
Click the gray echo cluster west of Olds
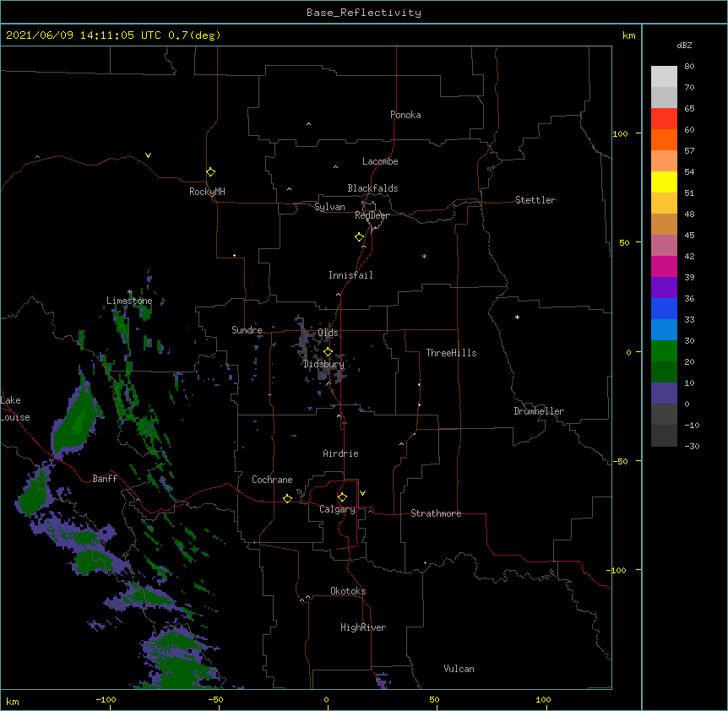(304, 338)
